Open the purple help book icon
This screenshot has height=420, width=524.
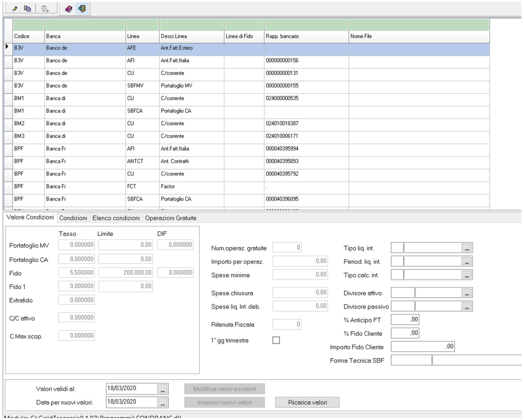coord(69,8)
